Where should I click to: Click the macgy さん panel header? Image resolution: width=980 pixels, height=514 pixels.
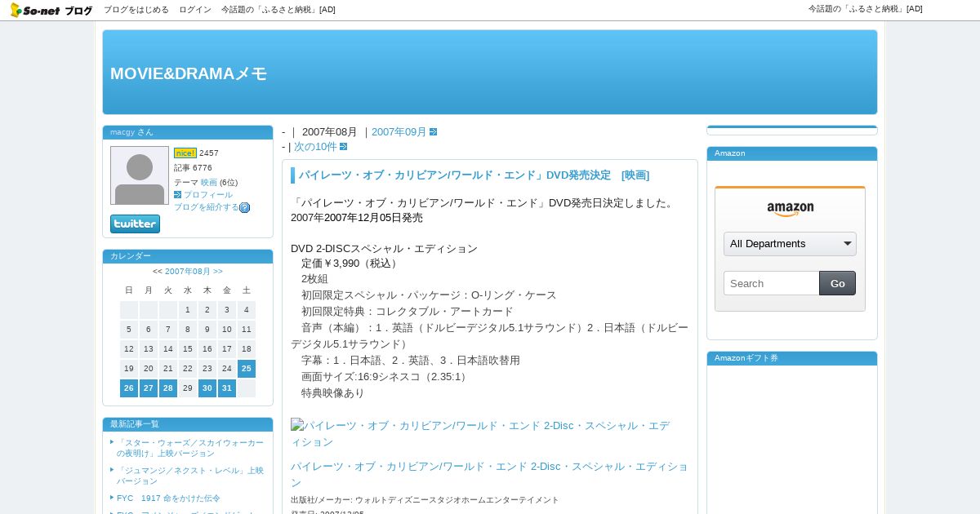click(x=188, y=132)
